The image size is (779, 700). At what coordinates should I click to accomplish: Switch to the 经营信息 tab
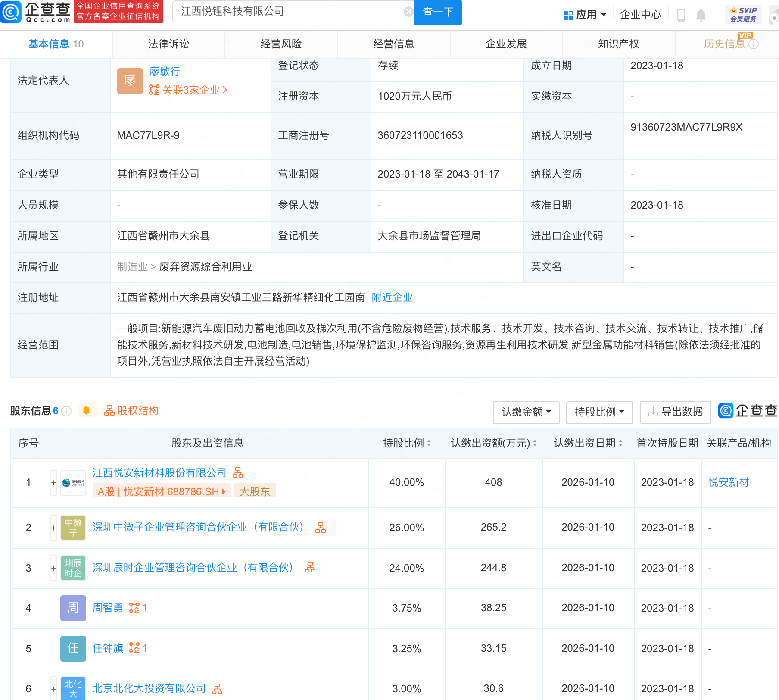[x=393, y=44]
